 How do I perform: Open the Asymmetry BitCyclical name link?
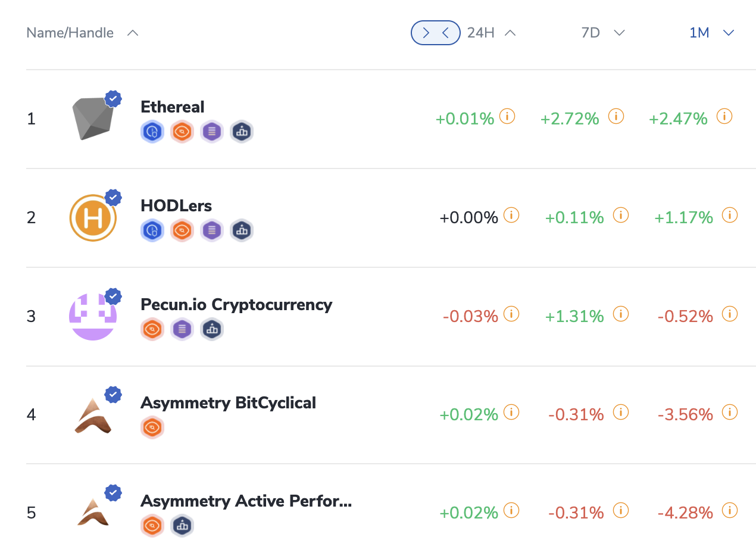point(228,403)
